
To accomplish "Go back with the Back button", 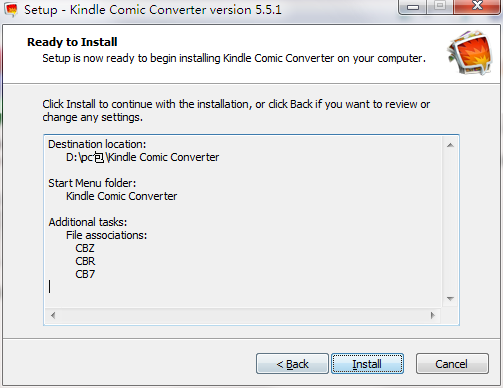I will pos(292,364).
